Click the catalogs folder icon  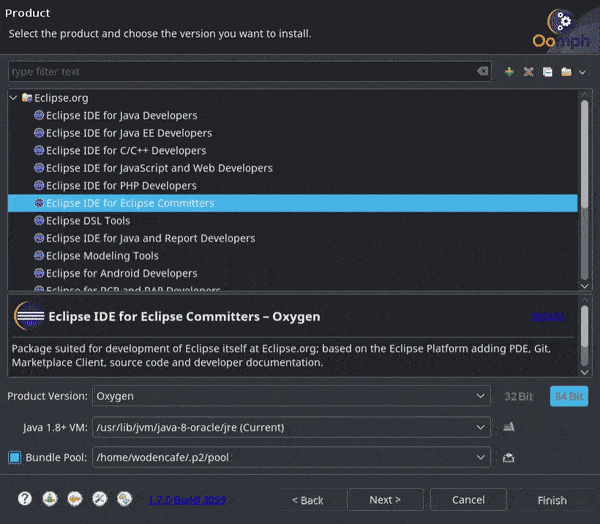click(x=566, y=72)
